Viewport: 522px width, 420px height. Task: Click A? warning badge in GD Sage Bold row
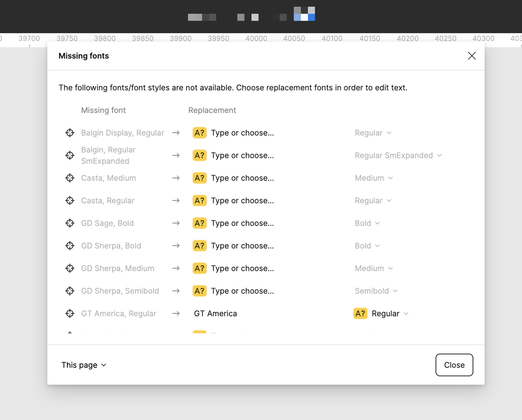pyautogui.click(x=200, y=223)
